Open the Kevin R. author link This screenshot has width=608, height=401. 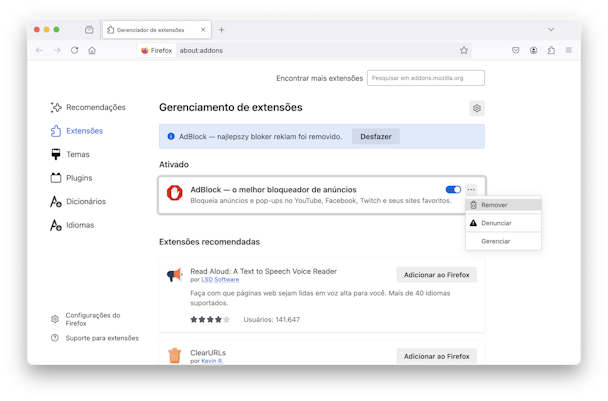pos(212,361)
